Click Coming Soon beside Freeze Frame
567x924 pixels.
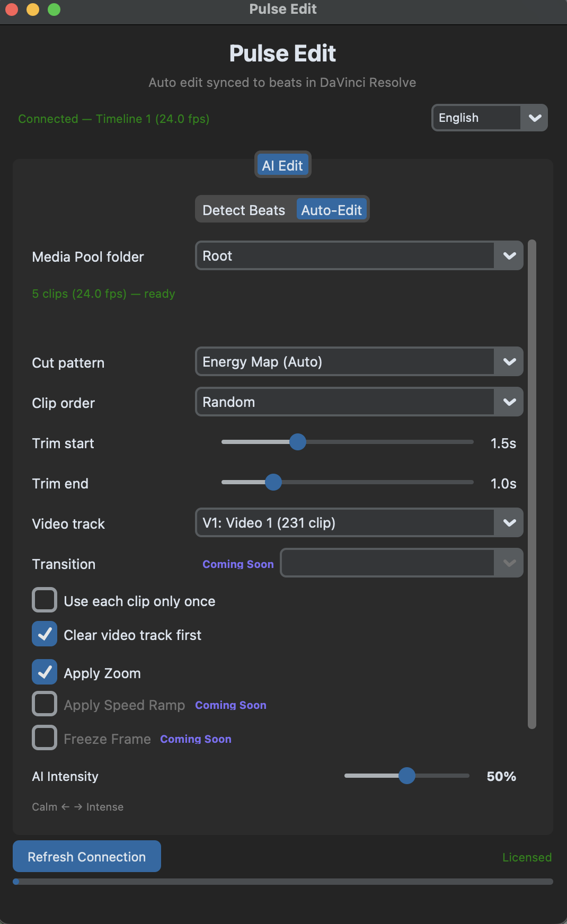point(196,739)
